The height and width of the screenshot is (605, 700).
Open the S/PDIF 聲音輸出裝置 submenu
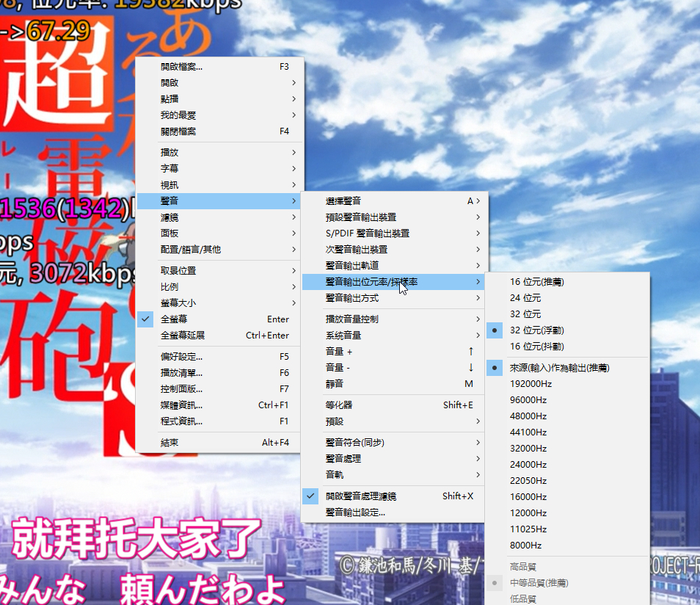pyautogui.click(x=394, y=233)
